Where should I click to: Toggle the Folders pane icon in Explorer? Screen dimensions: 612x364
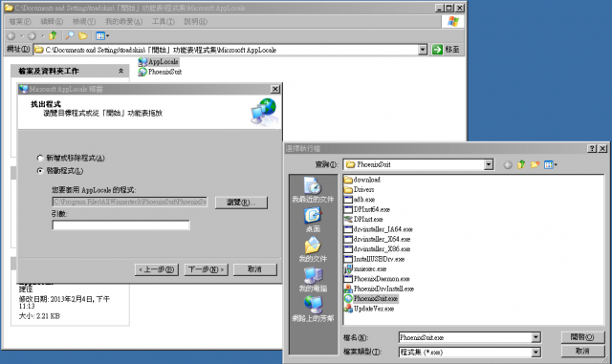(x=83, y=36)
